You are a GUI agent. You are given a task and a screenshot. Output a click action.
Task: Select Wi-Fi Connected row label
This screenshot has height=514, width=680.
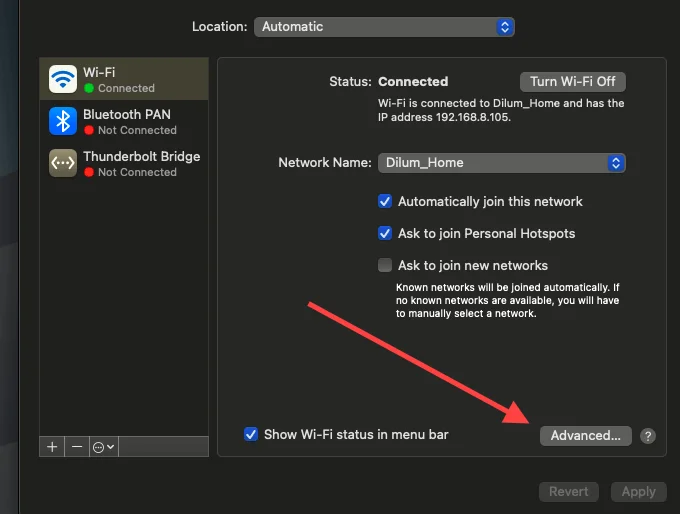(124, 79)
